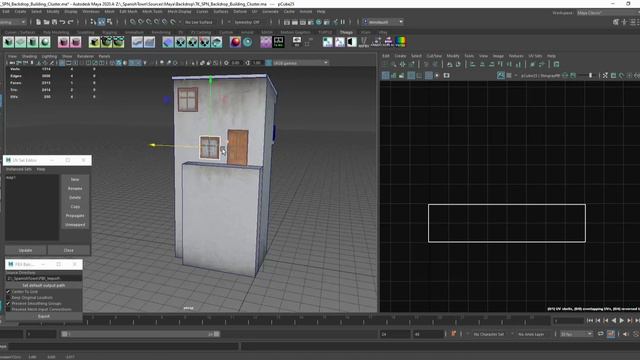640x360 pixels.
Task: Click the polygon cylinder shelf icon
Action: click(33, 42)
